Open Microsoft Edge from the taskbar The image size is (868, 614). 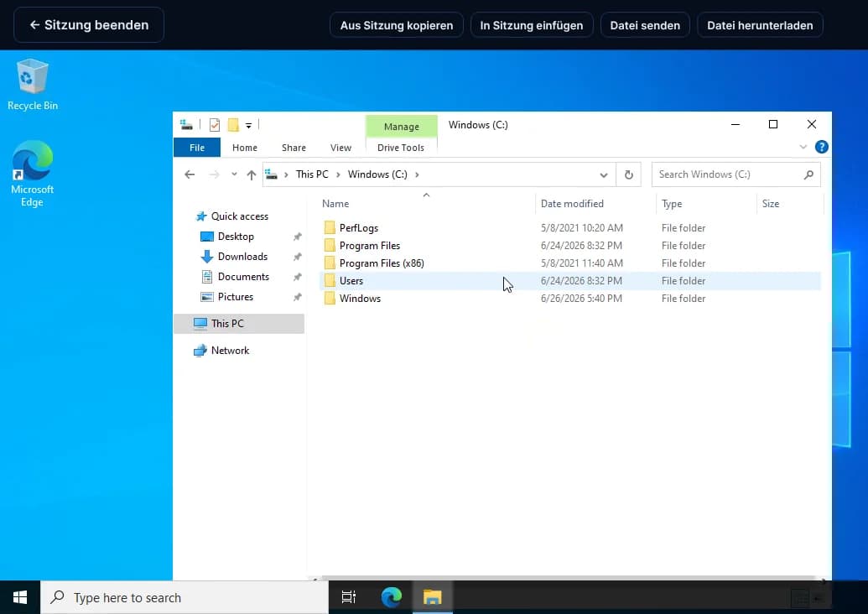[x=392, y=597]
